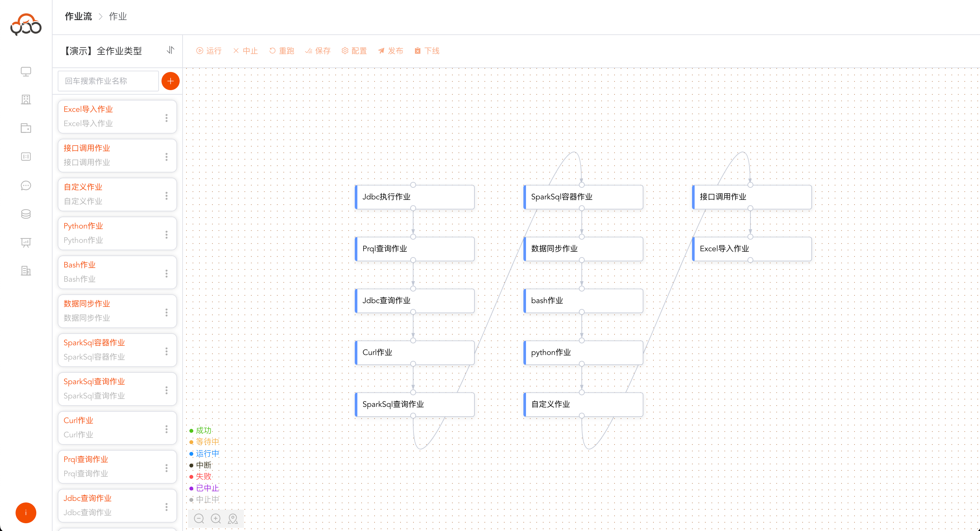Go to 作业流 breadcrumb link

click(78, 16)
